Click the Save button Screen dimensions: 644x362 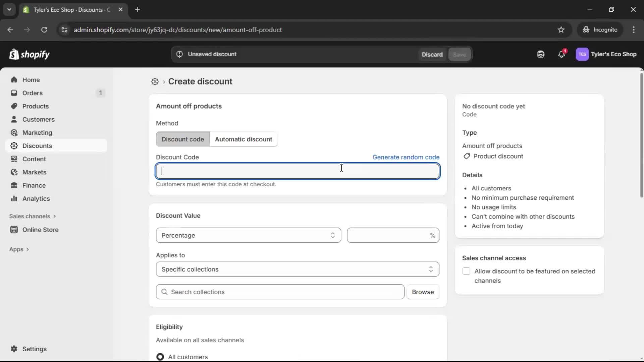[459, 54]
